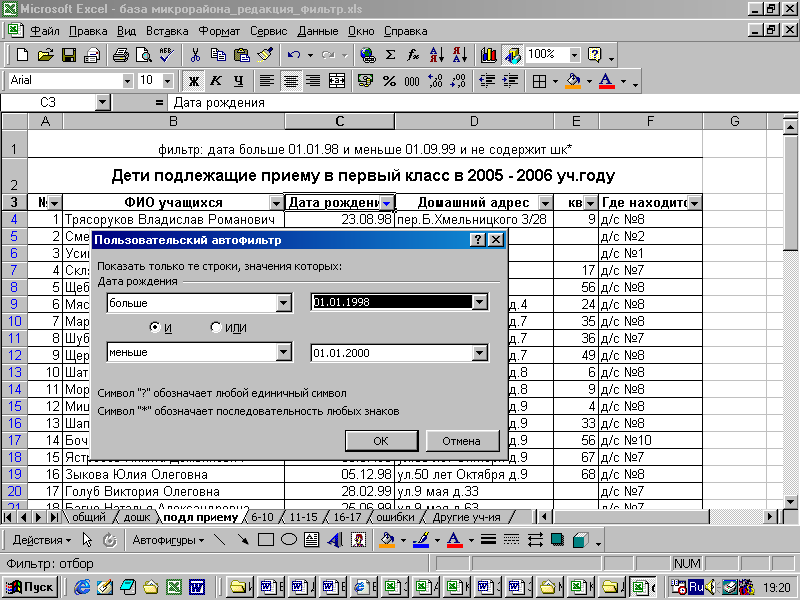Apply font color A on formatting toolbar
This screenshot has height=600, width=800.
606,81
